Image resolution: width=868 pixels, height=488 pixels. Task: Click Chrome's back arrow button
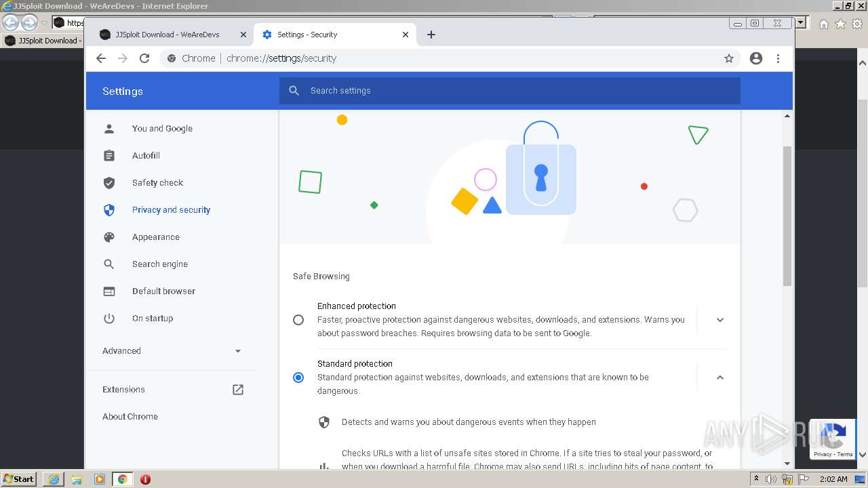101,58
